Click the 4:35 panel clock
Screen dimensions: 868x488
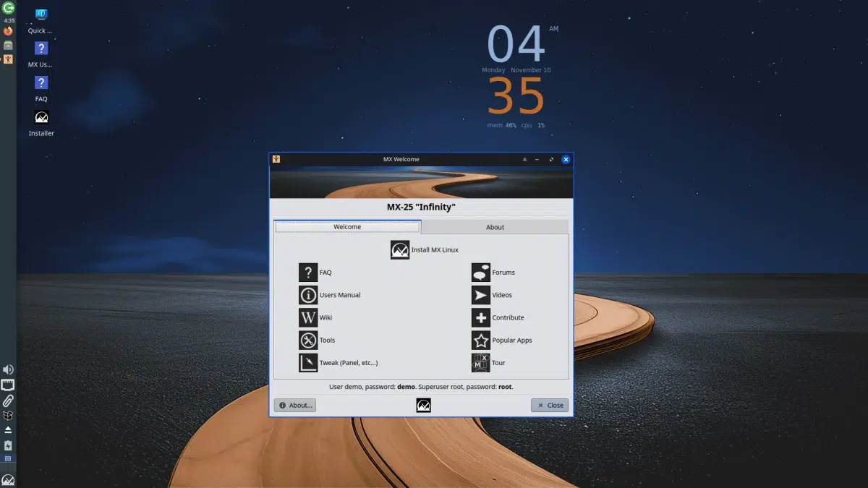[9, 20]
